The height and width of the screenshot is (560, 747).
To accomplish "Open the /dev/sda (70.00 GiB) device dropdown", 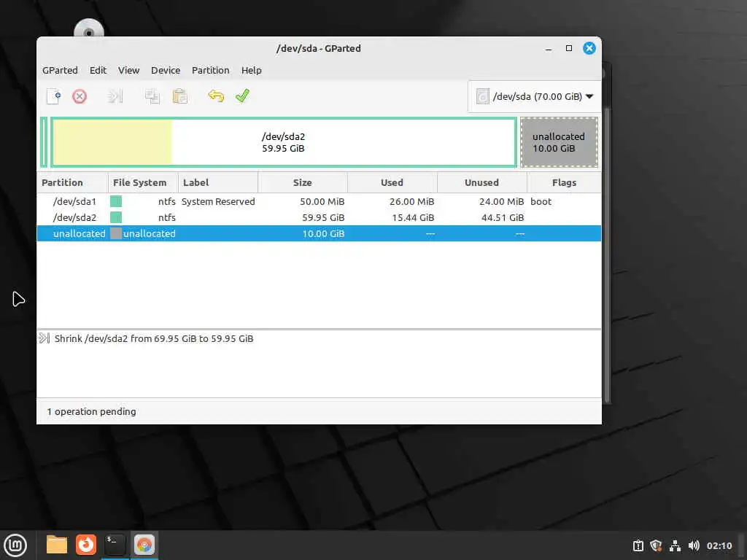I will tap(535, 96).
